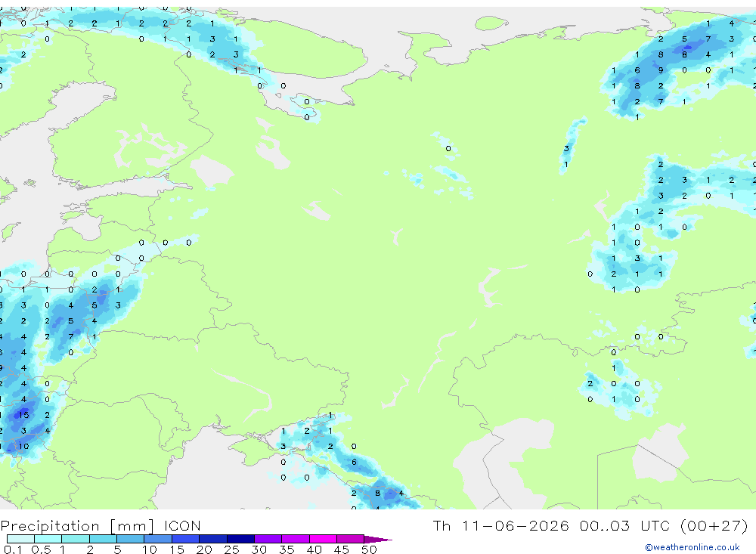Click the '20' legend scale label
This screenshot has height=554, width=756.
[204, 549]
